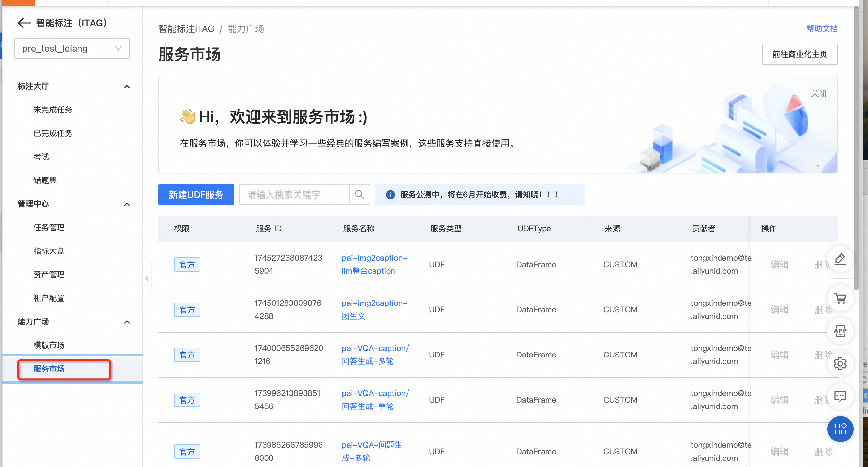Open pai-VQA-caption/回答生成-多轮 service link

click(x=375, y=355)
